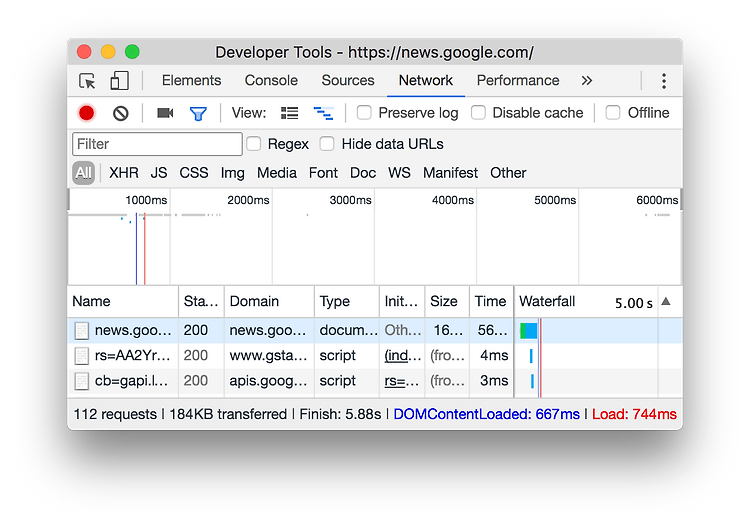Select the All filter type
This screenshot has width=750, height=526.
[84, 173]
